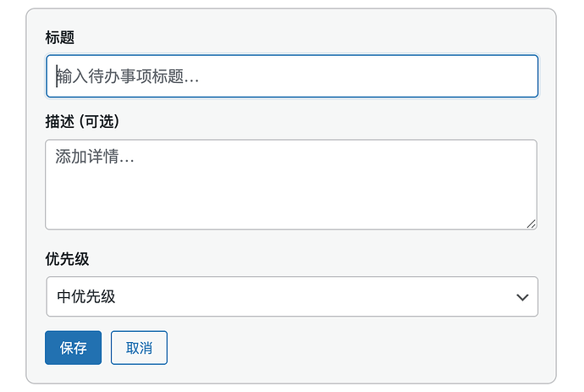
Task: Open the 优先级 priority dropdown
Action: click(292, 296)
